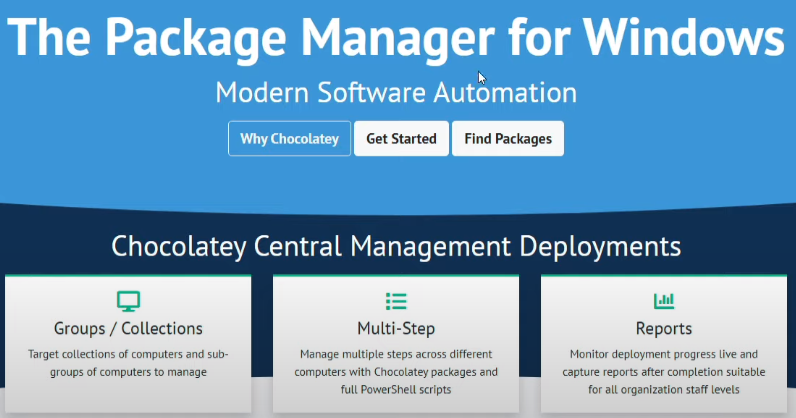Open the Get Started button
Image resolution: width=796 pixels, height=418 pixels.
[401, 139]
